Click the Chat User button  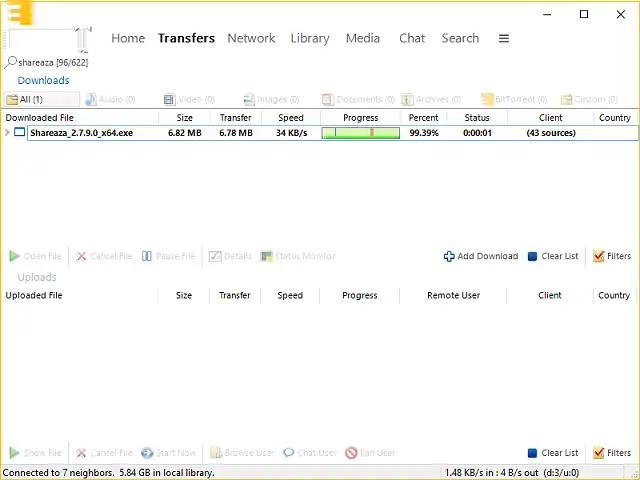[x=310, y=453]
